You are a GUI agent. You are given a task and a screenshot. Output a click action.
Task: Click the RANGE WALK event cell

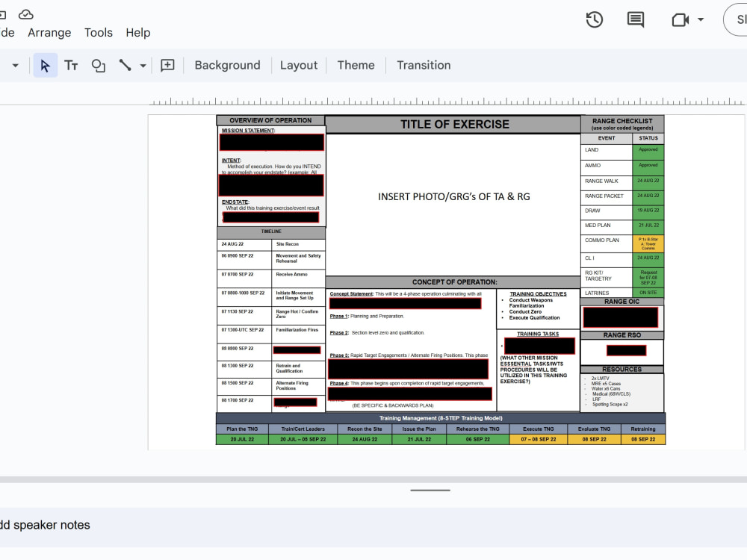coord(607,183)
